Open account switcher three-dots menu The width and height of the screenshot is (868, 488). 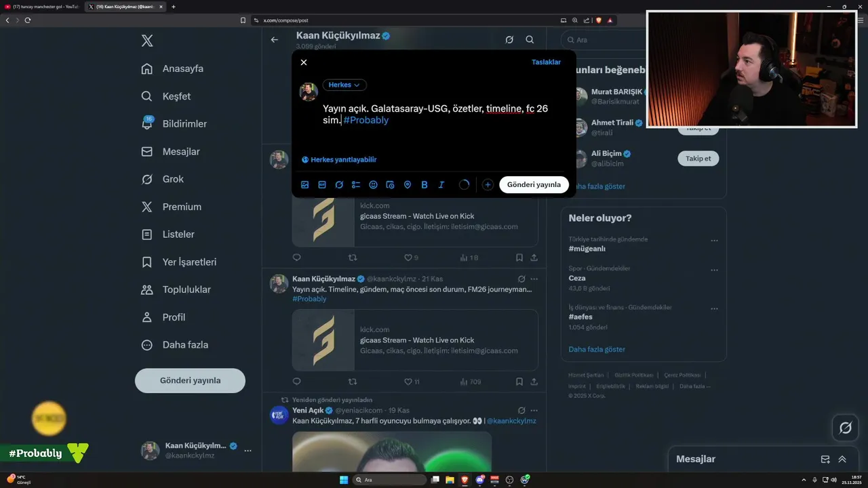tap(248, 451)
